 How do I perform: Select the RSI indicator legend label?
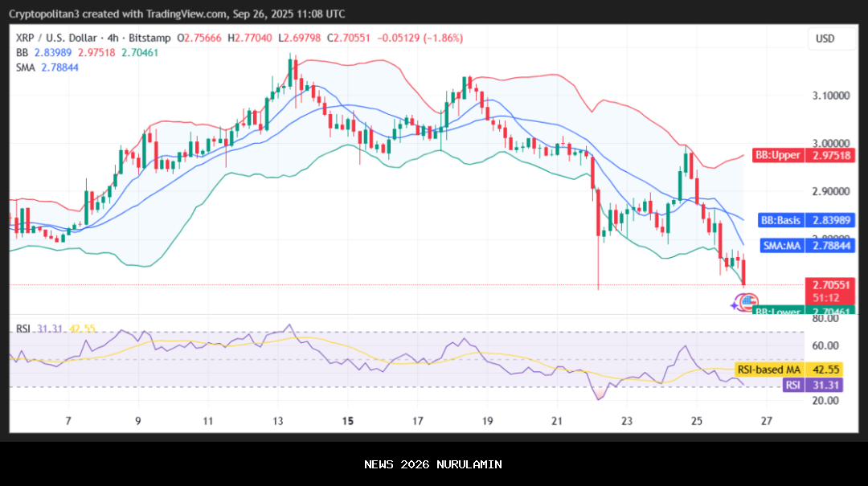tap(23, 329)
